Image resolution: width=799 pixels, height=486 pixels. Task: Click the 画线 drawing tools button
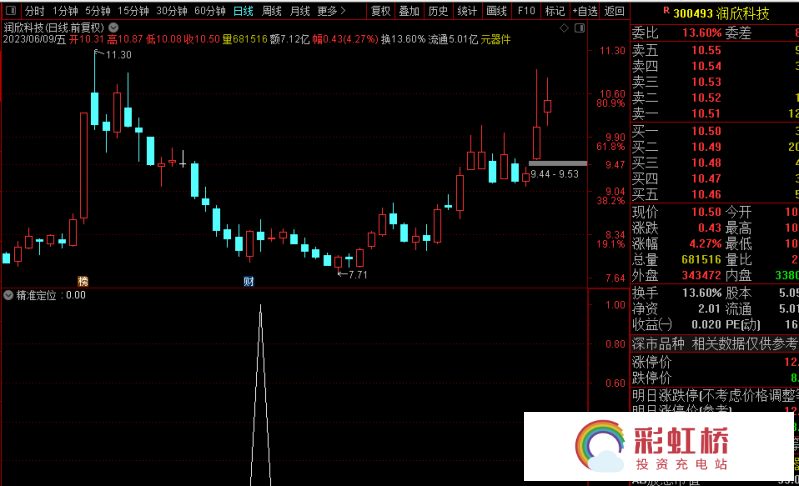tap(497, 11)
